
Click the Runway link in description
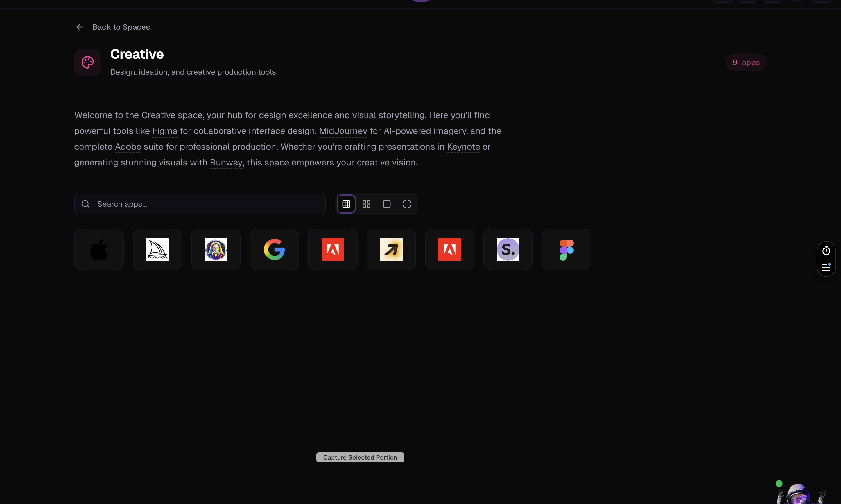pyautogui.click(x=226, y=163)
